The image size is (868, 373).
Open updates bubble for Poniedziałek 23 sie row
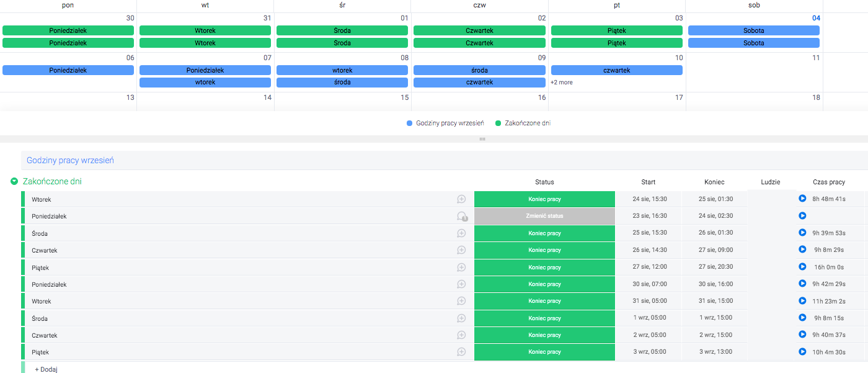[461, 216]
